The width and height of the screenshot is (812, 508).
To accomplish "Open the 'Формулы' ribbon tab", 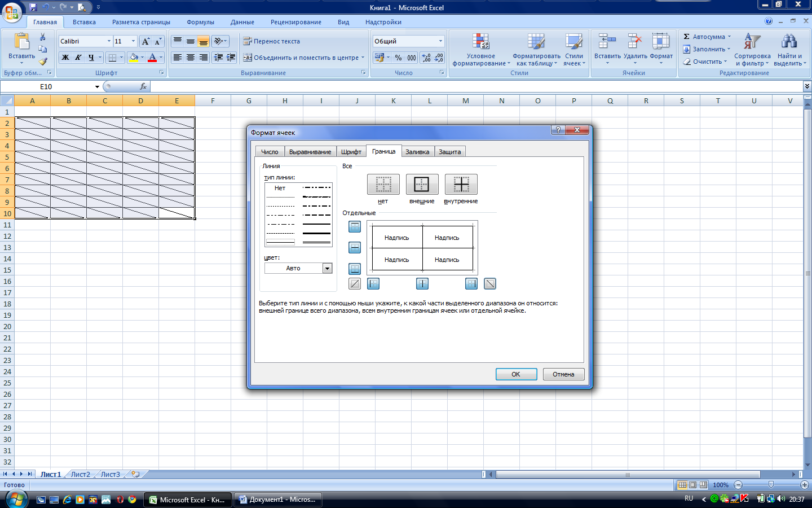I will point(200,22).
